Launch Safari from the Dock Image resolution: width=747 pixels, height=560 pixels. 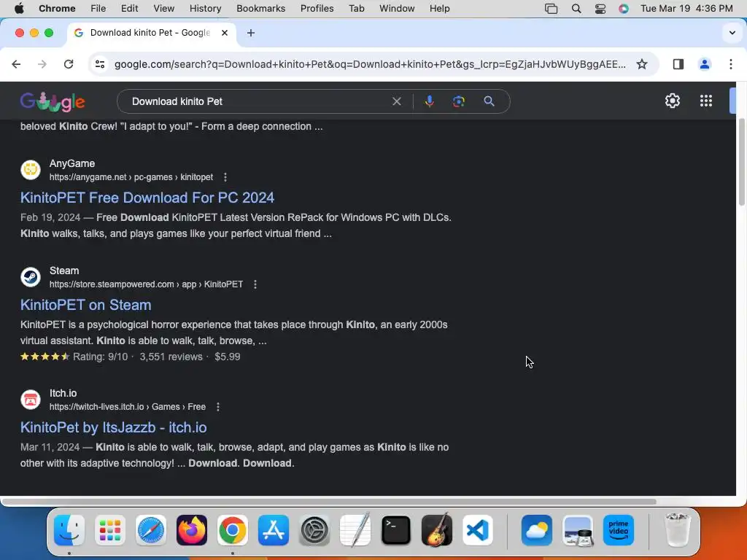click(151, 530)
